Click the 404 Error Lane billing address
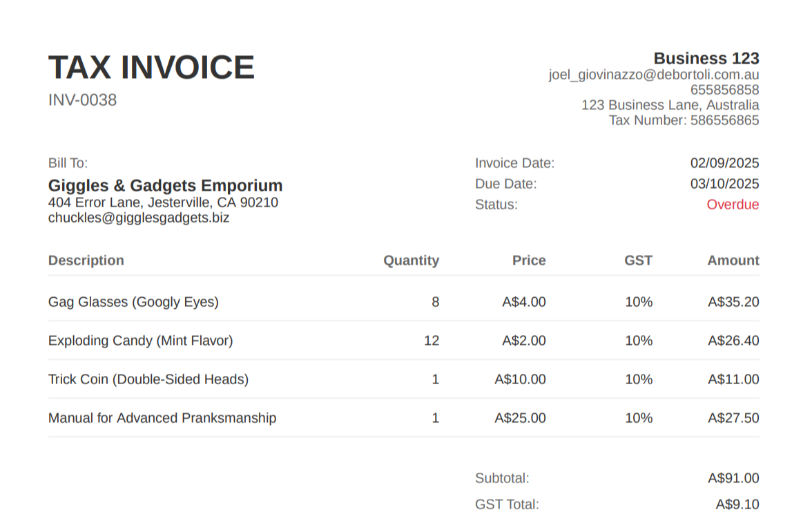The height and width of the screenshot is (521, 812). point(163,202)
